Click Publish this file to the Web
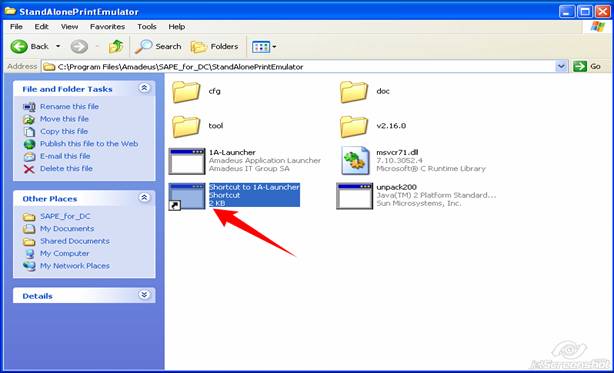Image resolution: width=614 pixels, height=373 pixels. click(89, 144)
